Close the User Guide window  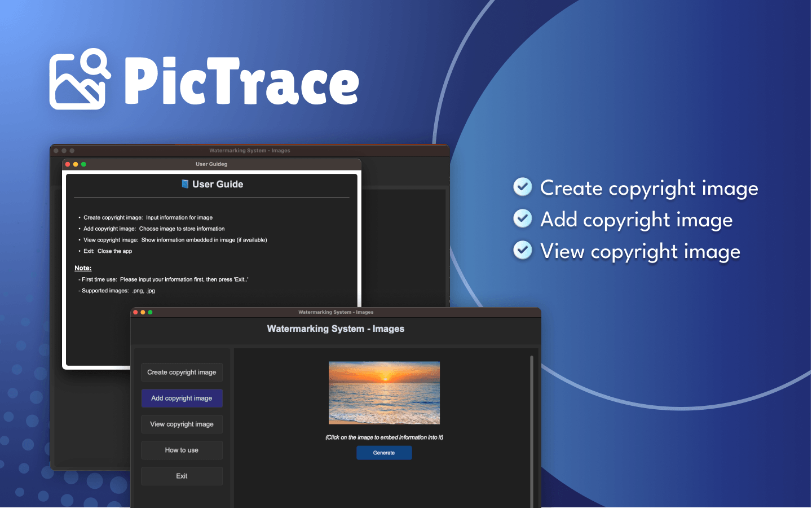68,164
